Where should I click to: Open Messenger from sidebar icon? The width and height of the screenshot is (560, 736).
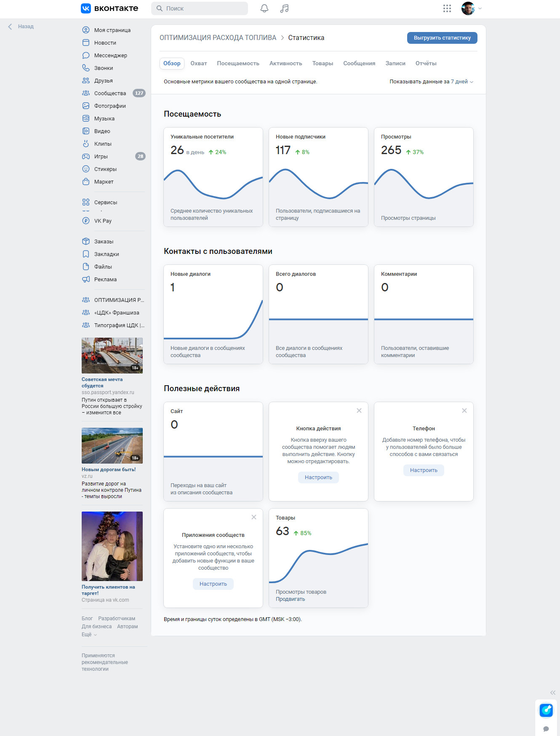(x=86, y=55)
